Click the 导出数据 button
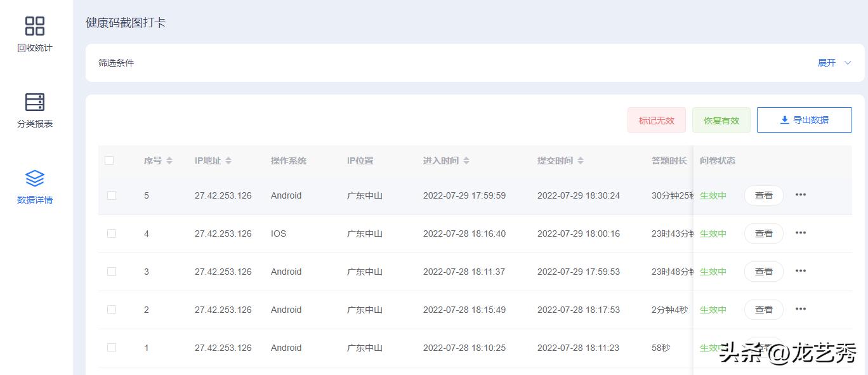Image resolution: width=868 pixels, height=375 pixels. point(805,120)
